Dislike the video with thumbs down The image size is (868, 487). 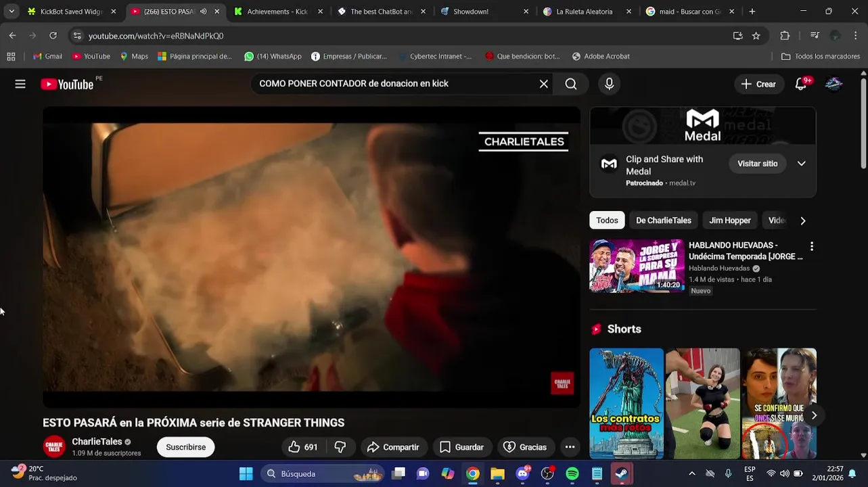(340, 447)
